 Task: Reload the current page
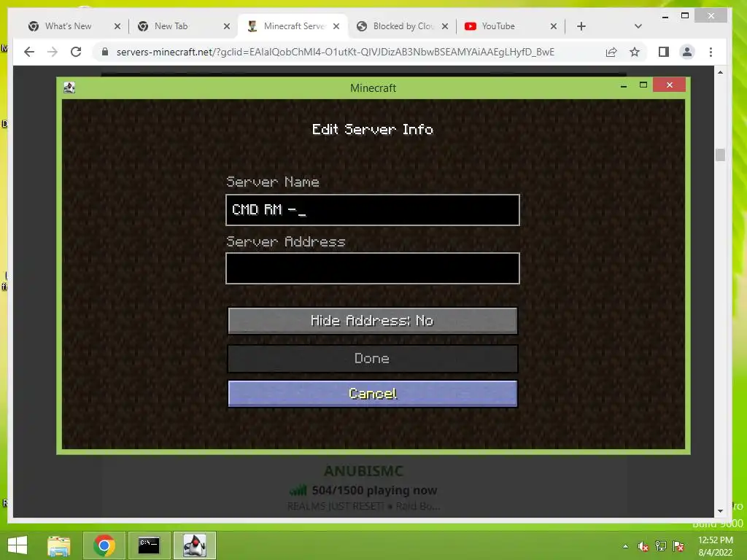76,52
